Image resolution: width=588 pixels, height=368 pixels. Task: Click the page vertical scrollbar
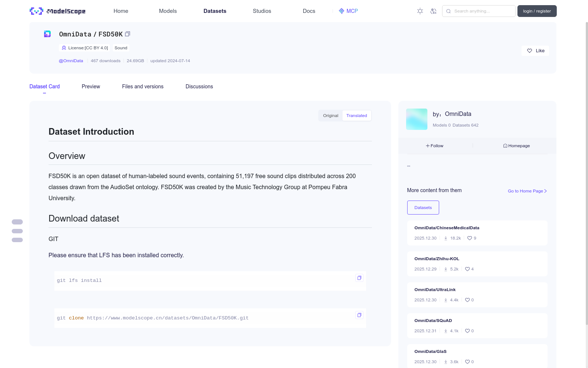(587, 173)
